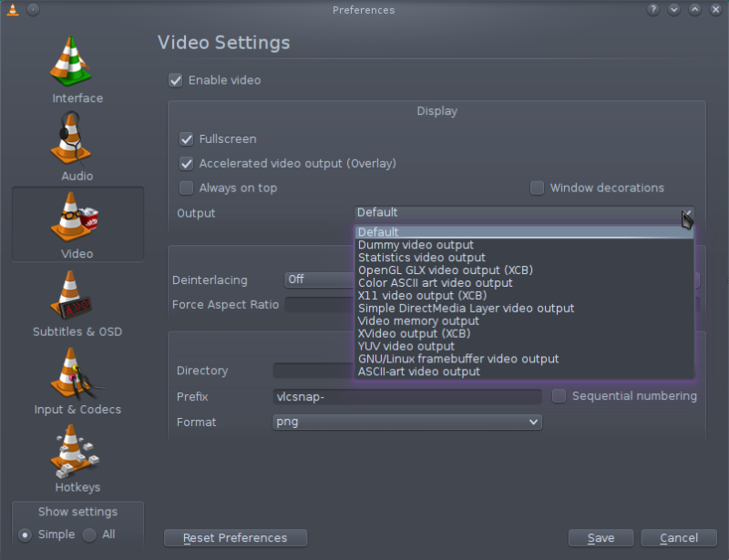
Task: Expand the snapshot Format png dropdown
Action: 406,422
